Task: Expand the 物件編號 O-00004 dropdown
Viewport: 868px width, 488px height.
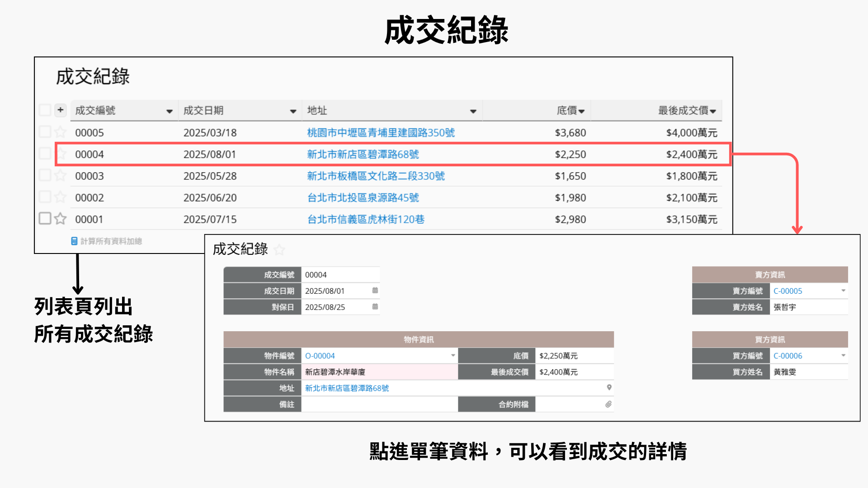Action: point(453,356)
